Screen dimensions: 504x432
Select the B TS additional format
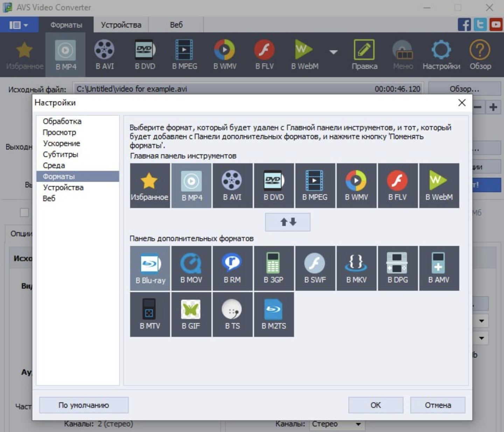click(x=232, y=314)
